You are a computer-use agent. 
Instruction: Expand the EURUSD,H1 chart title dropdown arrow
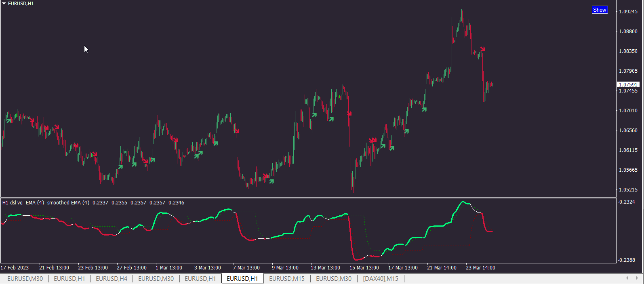[x=4, y=3]
